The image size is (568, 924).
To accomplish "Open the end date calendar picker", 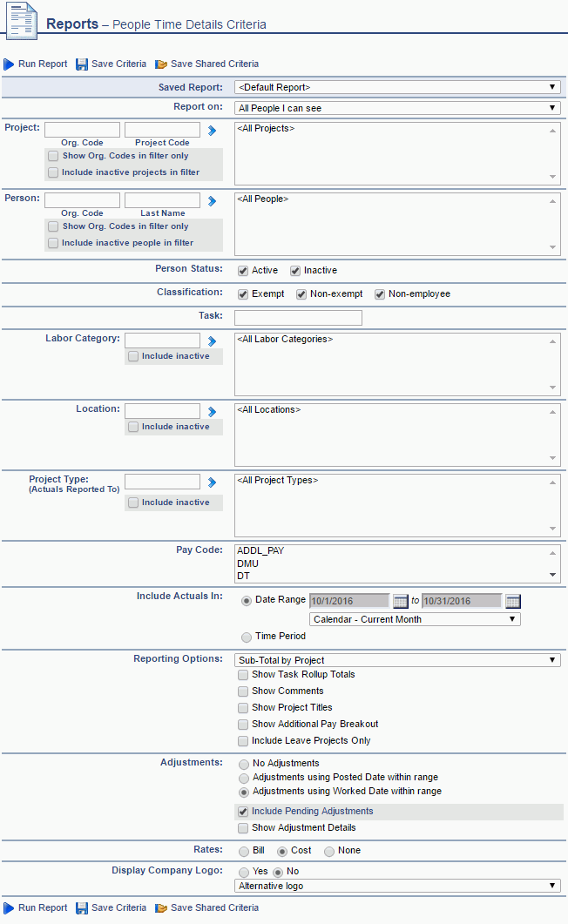I will click(513, 601).
